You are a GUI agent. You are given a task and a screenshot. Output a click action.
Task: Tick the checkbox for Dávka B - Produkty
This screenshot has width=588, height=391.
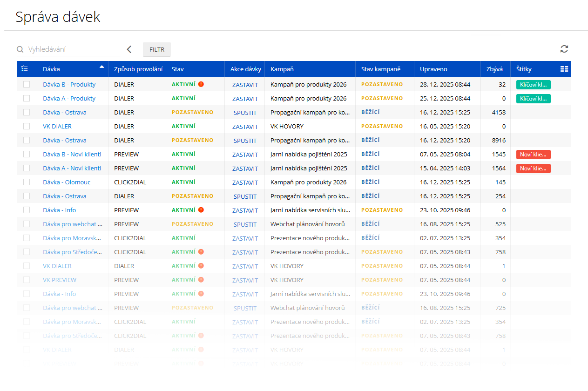click(x=27, y=84)
